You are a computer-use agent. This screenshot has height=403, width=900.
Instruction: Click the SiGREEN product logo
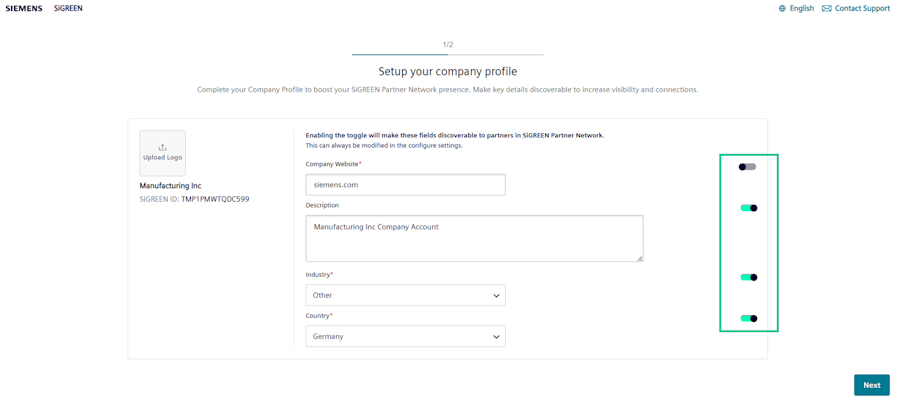[68, 8]
